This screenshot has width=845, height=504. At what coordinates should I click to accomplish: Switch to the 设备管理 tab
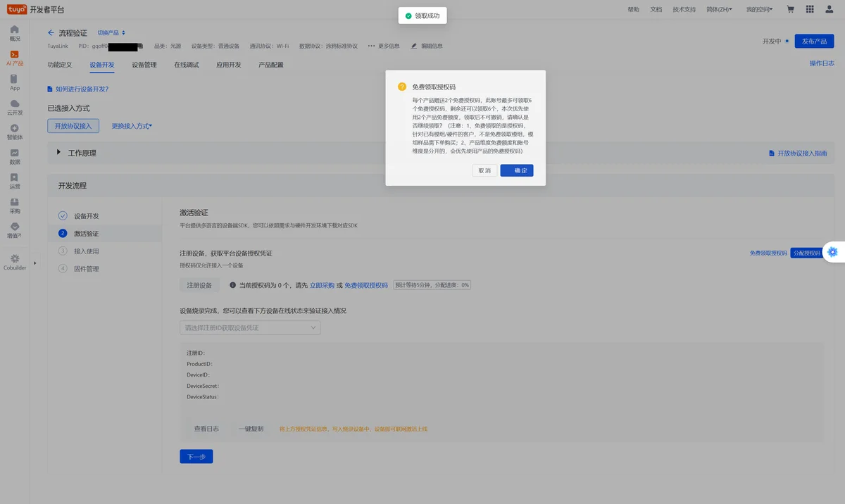[144, 65]
